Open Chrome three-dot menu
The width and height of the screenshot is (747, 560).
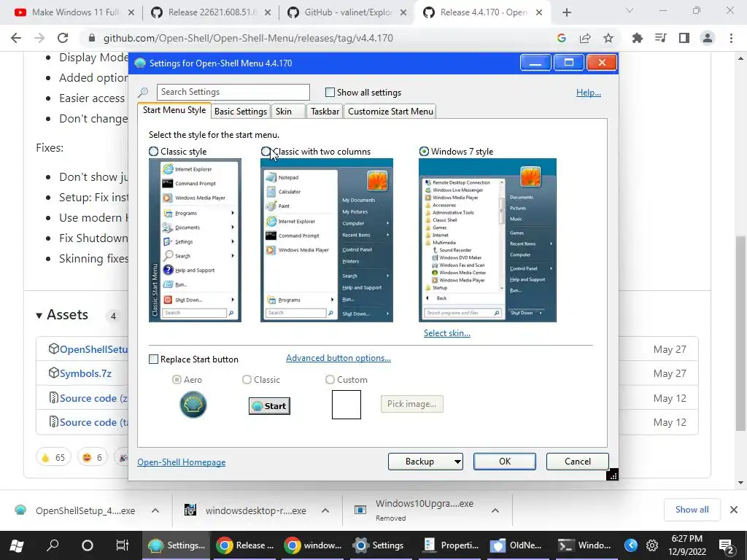[731, 38]
